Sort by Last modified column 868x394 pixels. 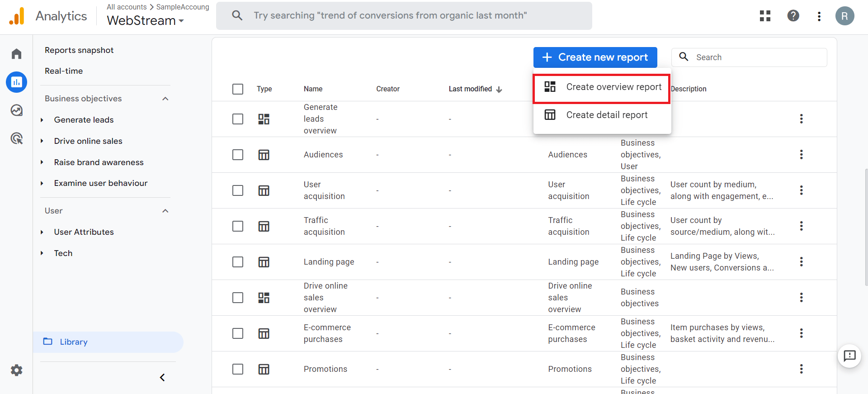pos(475,89)
